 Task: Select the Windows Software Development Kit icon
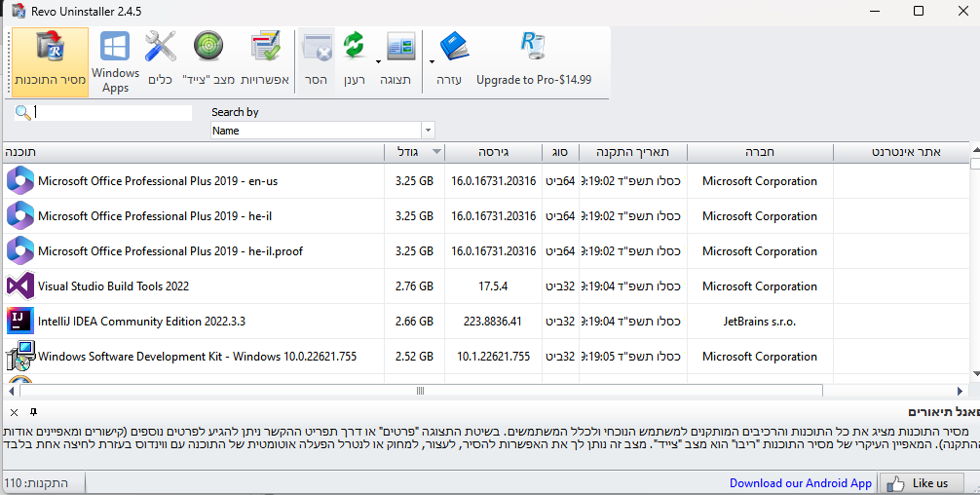tap(20, 357)
